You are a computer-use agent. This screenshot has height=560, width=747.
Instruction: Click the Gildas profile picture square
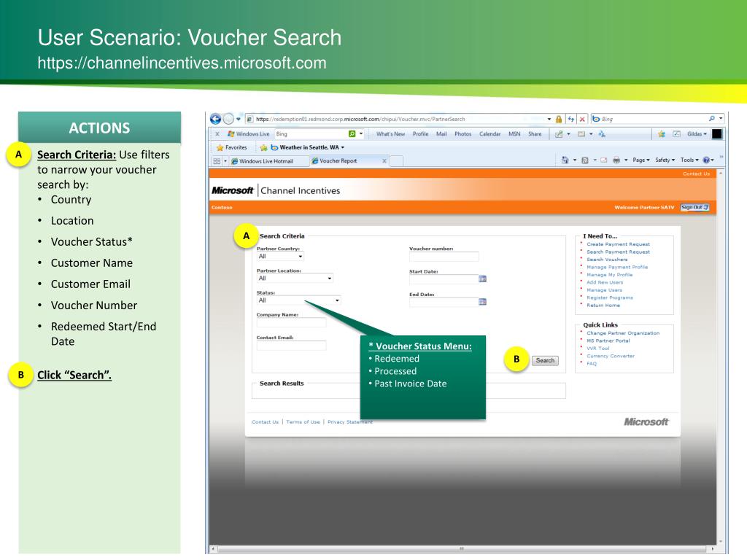click(717, 134)
